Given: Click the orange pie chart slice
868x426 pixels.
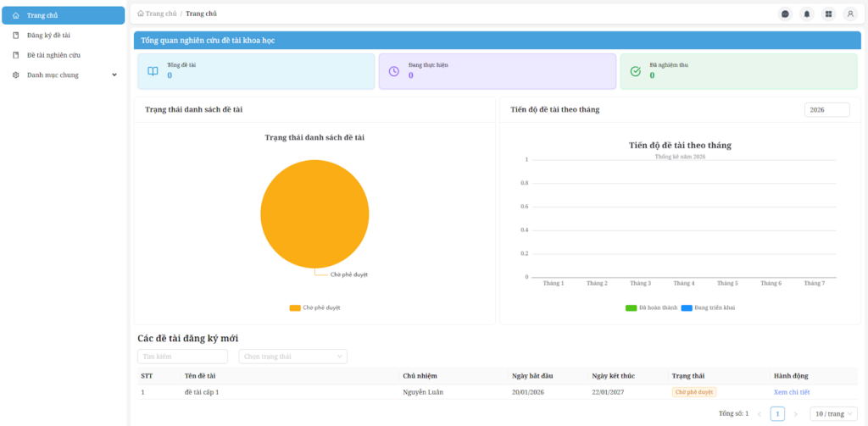Looking at the screenshot, I should coord(314,214).
